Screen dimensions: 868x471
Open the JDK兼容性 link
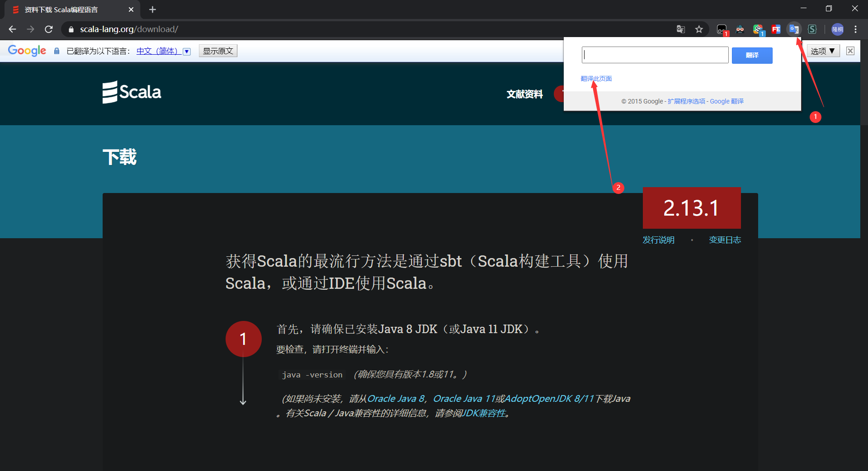click(483, 413)
